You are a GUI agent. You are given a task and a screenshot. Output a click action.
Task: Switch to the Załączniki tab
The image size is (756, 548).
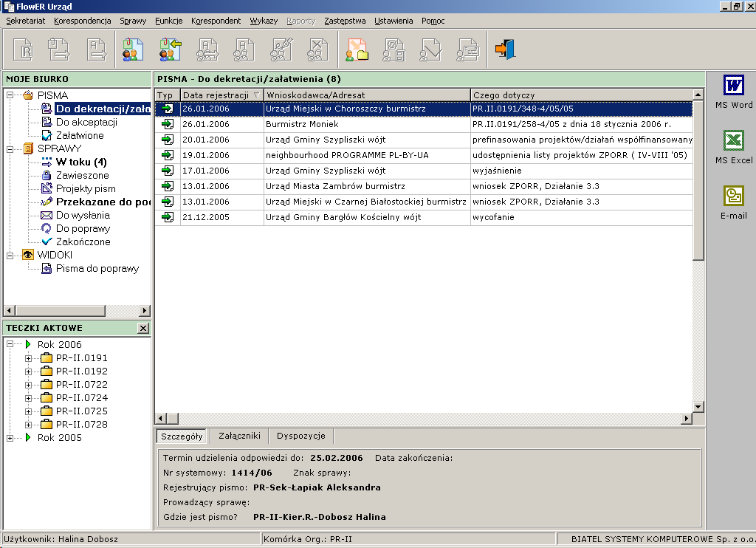[240, 436]
